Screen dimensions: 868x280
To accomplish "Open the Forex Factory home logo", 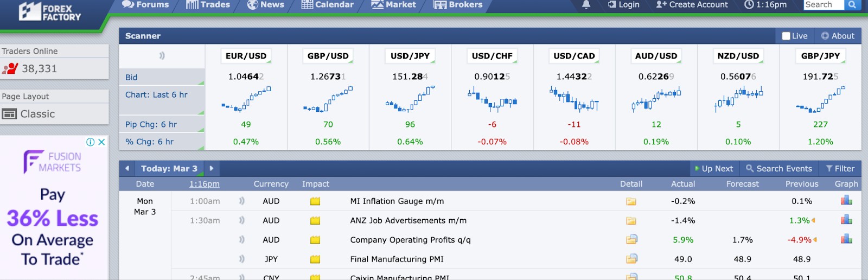I will [50, 11].
